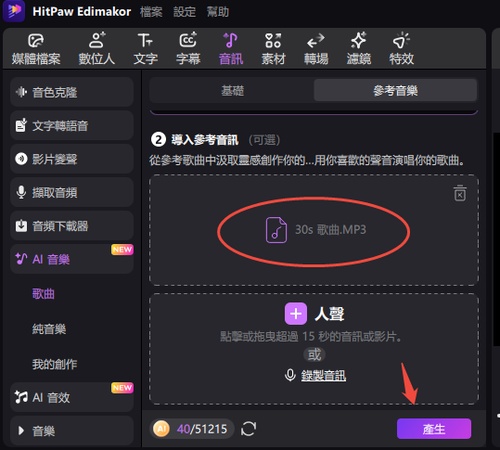This screenshot has height=450, width=500.
Task: Click the 導入參考音訊 heading
Action: (x=205, y=140)
